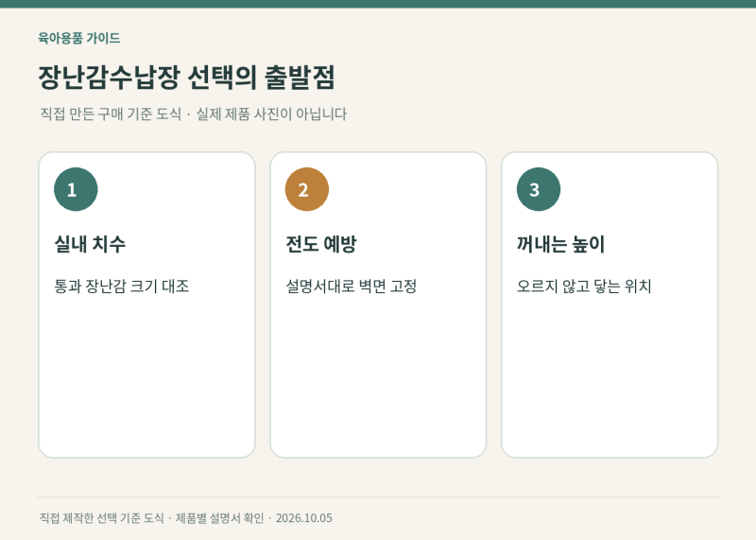Click the text '설명서대로 벽면 고정'

pos(351,287)
